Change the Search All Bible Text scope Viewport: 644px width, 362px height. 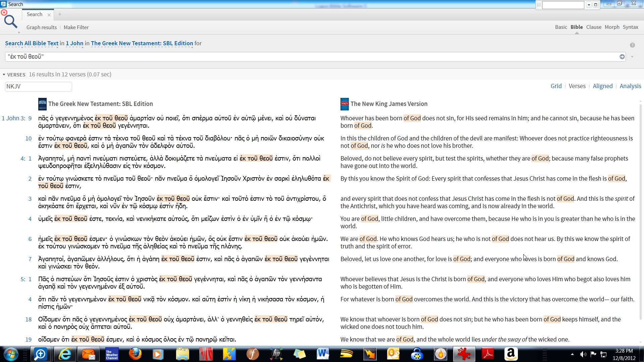tap(32, 43)
